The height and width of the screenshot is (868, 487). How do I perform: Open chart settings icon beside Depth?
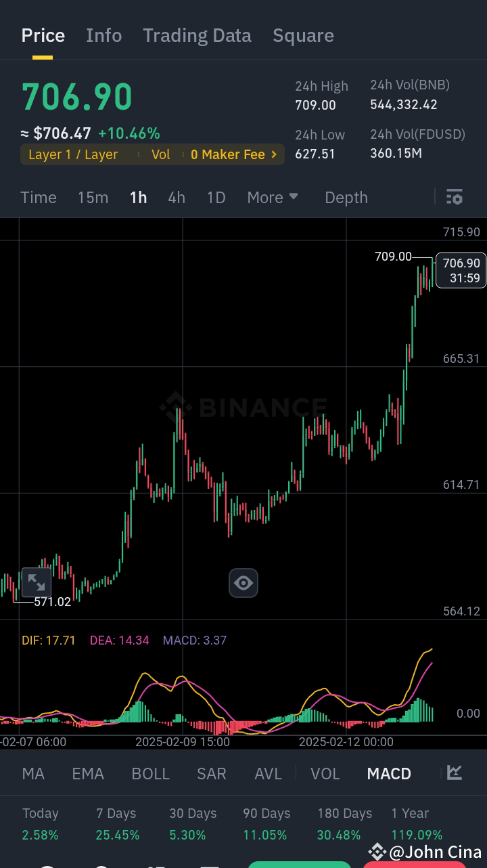point(455,197)
